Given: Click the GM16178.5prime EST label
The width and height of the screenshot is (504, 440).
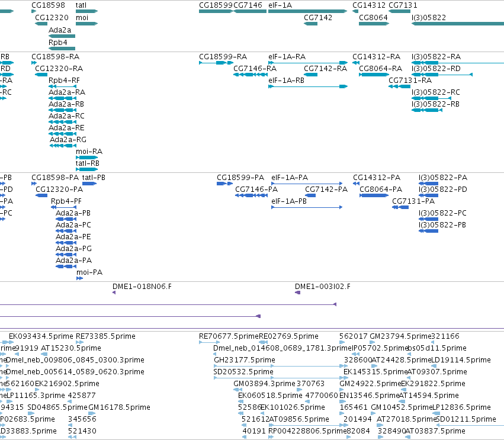Looking at the screenshot, I should pyautogui.click(x=119, y=407).
